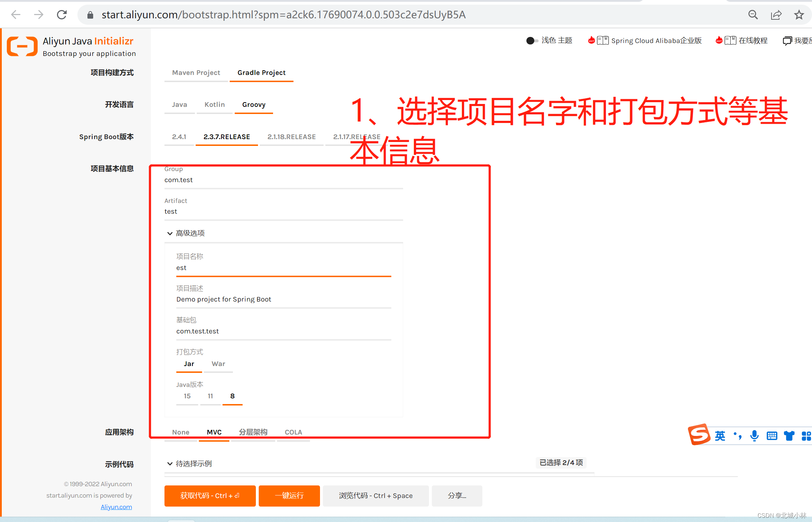Image resolution: width=812 pixels, height=522 pixels.
Task: Click book icon beside 在线教程
Action: coord(730,40)
